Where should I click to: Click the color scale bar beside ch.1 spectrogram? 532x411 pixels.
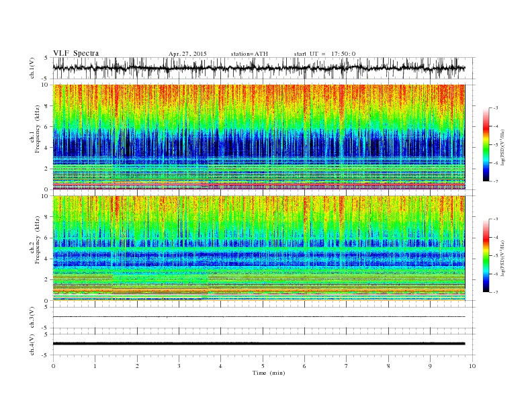click(486, 145)
